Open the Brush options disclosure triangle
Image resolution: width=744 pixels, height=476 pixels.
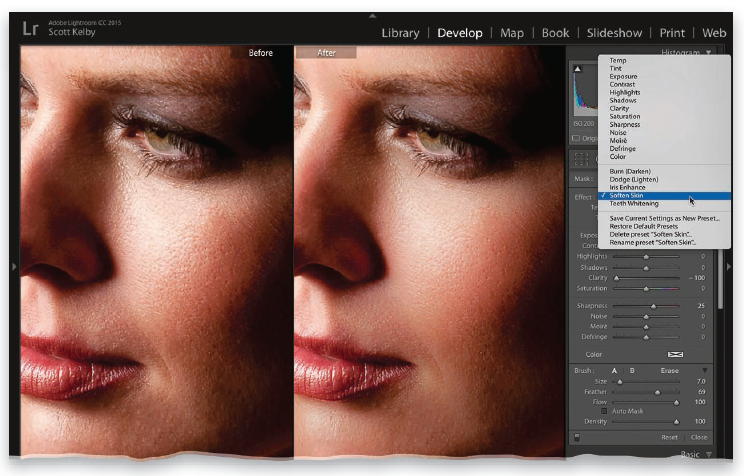tap(704, 370)
